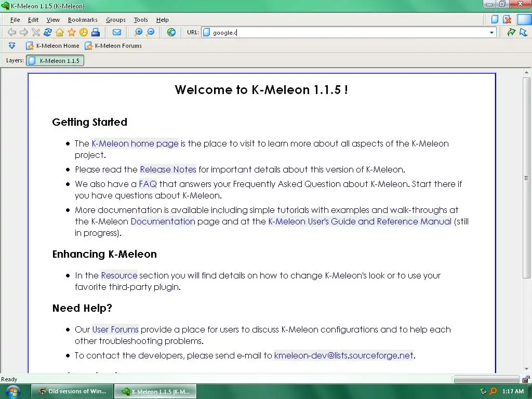Open new layer page icon

point(495,19)
